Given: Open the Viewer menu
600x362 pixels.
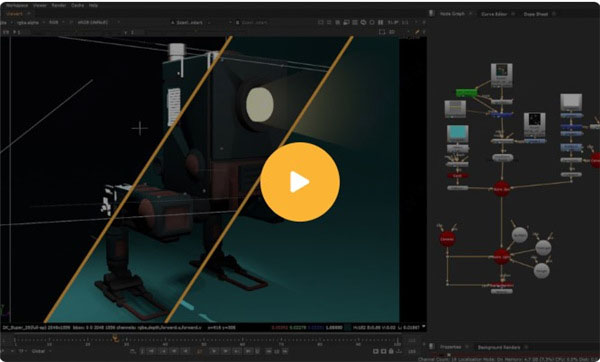Looking at the screenshot, I should click(40, 5).
